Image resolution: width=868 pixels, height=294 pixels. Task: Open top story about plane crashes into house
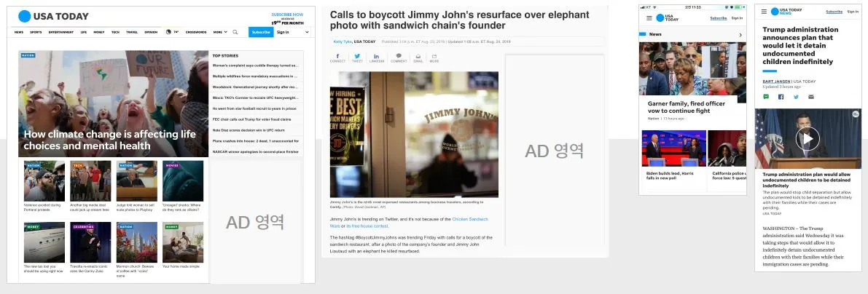click(256, 141)
